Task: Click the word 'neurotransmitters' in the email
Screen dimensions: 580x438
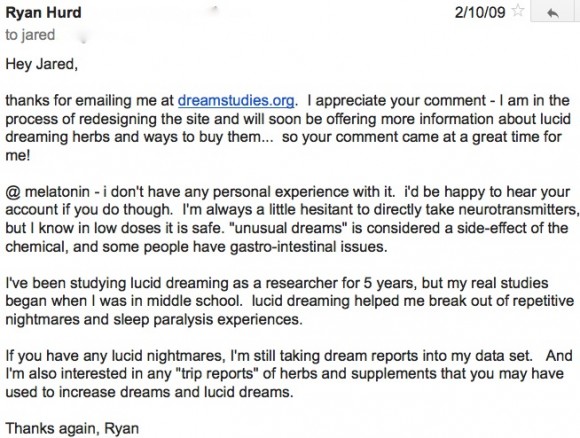Action: 517,210
